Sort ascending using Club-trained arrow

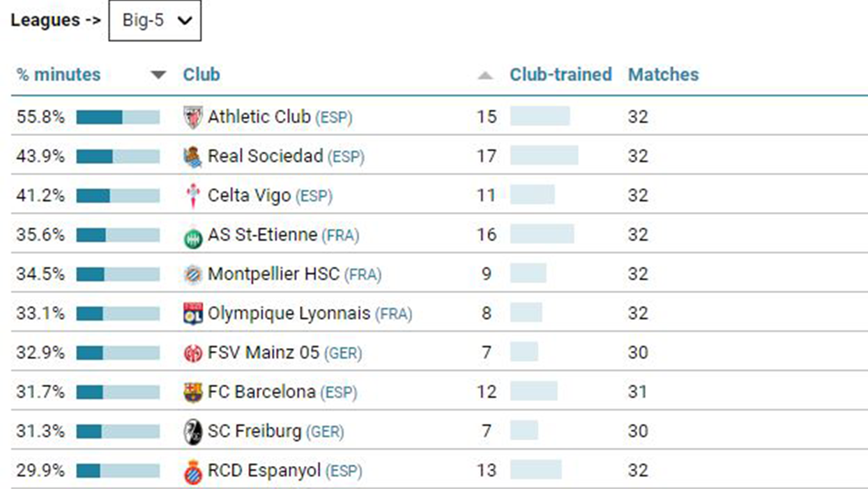click(485, 75)
